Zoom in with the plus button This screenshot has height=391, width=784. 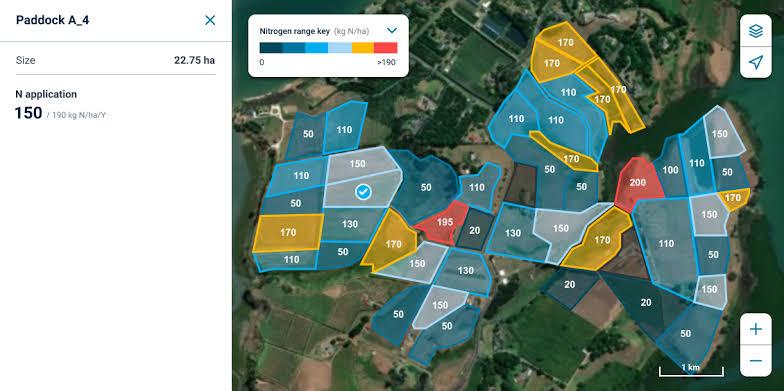pyautogui.click(x=756, y=329)
